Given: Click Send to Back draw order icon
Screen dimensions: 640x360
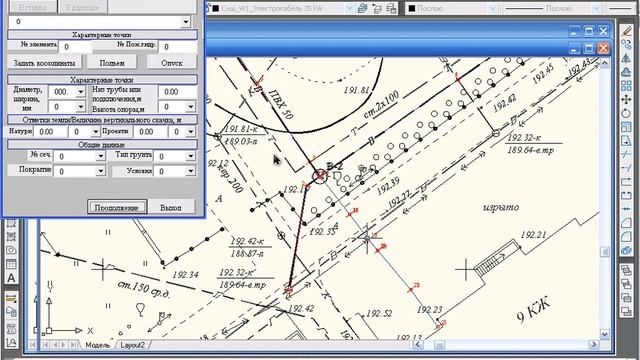Looking at the screenshot, I should click(x=626, y=284).
